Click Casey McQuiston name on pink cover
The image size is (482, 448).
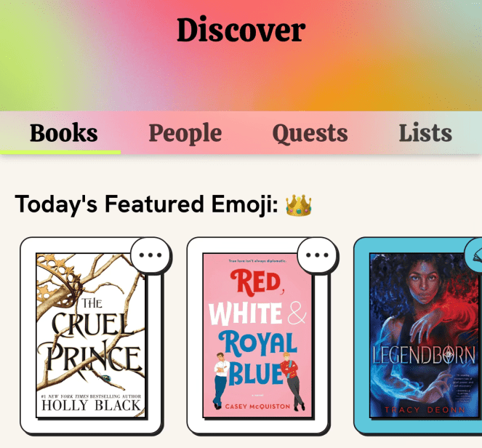click(257, 407)
